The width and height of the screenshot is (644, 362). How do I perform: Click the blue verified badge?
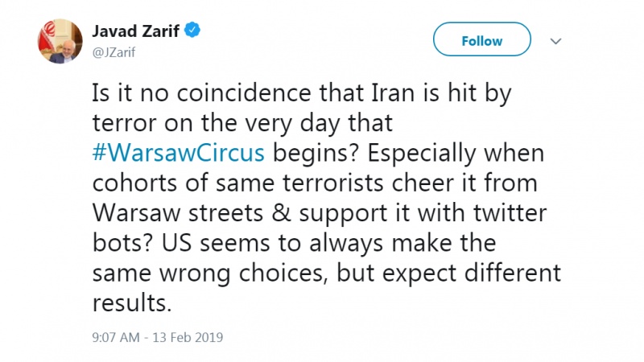tap(192, 31)
